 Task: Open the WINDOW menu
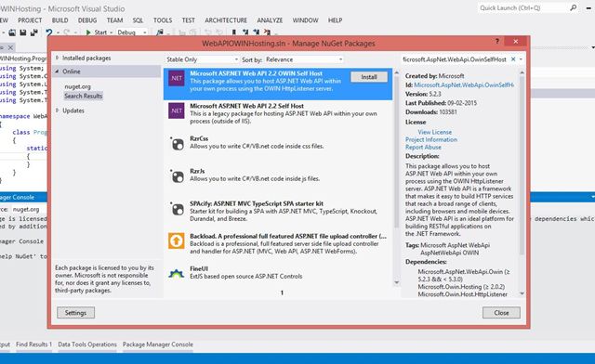[x=305, y=20]
